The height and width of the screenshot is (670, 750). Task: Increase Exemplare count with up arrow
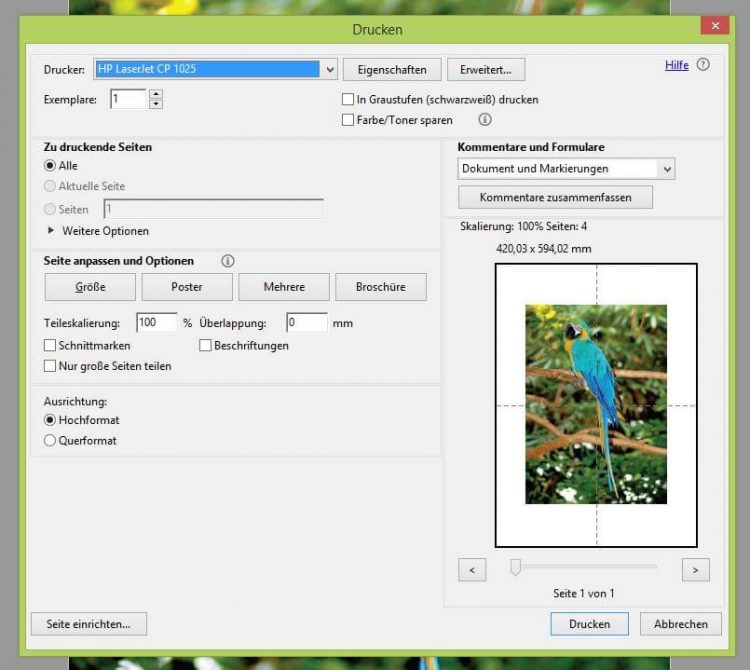pos(155,94)
